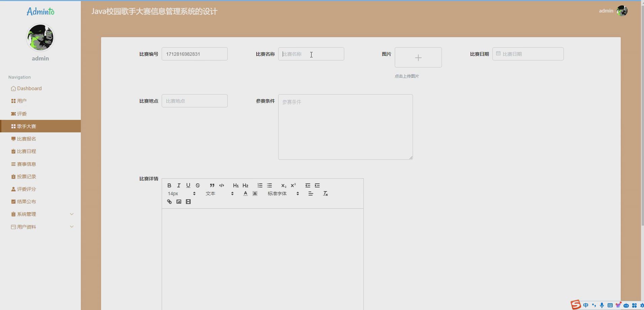Screen dimensions: 644x310
Task: Click the Sogou input method S logo
Action: 576,305
